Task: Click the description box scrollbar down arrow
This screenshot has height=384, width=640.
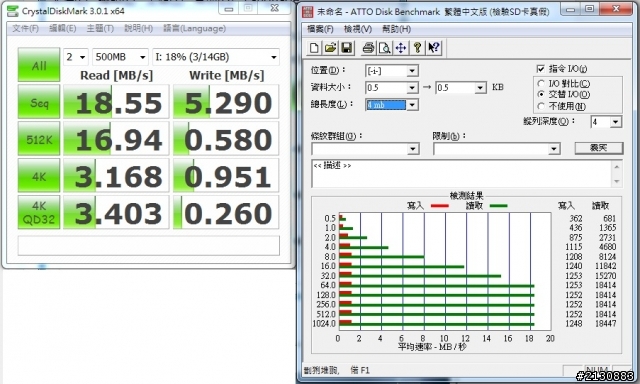Action: (x=617, y=182)
